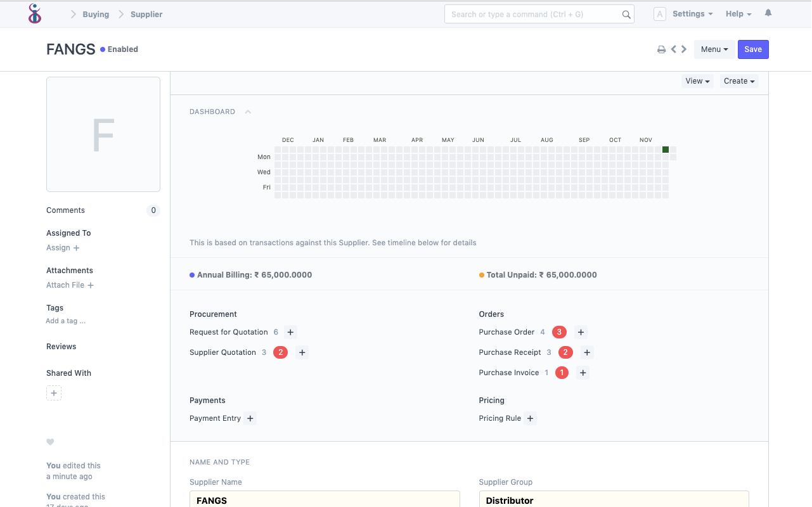Viewport: 812px width, 507px height.
Task: Click the user avatar badge in navbar
Action: [659, 13]
